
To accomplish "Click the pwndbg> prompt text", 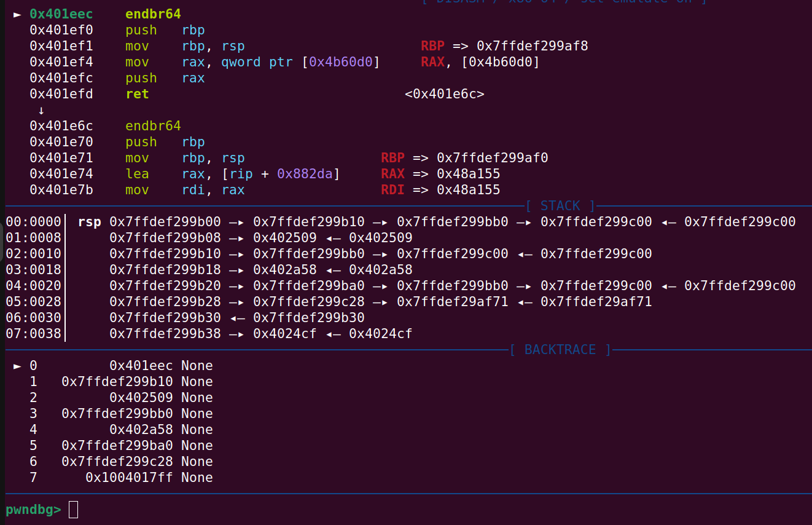I will pos(33,510).
